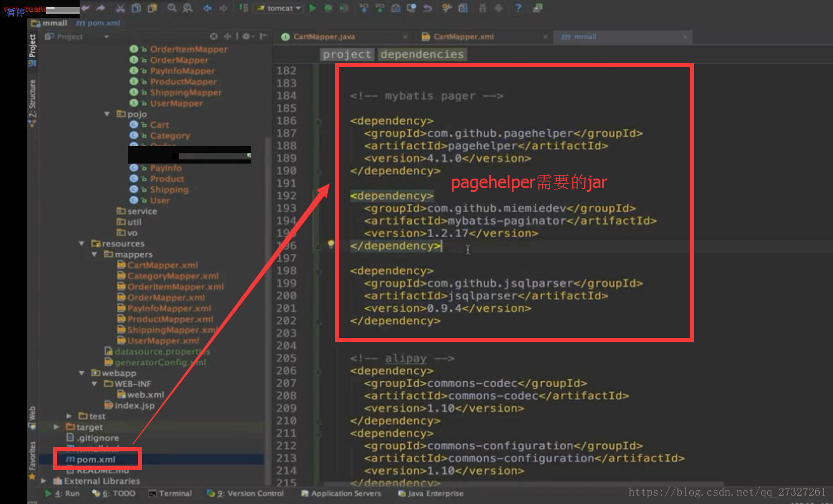Click the Cut scissors icon
Screen dimensions: 833x504
(x=120, y=8)
